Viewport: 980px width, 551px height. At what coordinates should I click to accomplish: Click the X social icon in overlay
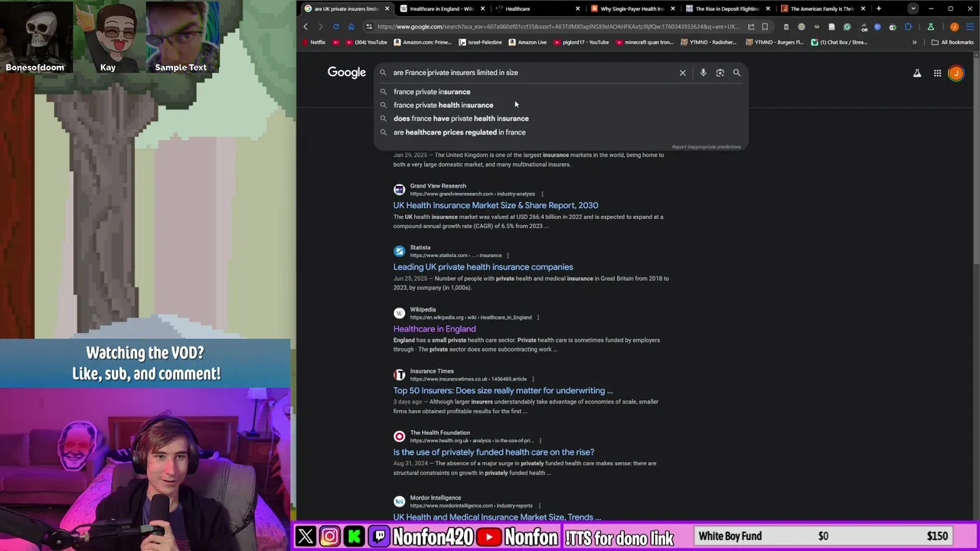305,536
